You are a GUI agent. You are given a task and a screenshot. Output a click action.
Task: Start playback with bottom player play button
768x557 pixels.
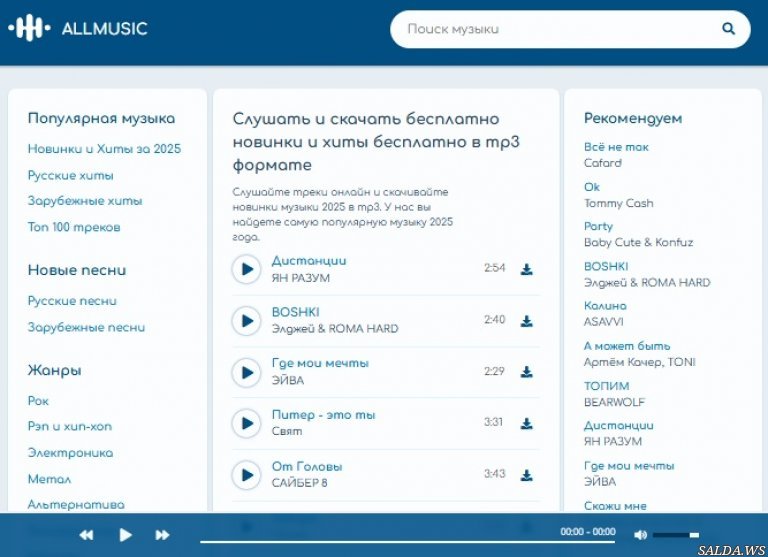[125, 535]
